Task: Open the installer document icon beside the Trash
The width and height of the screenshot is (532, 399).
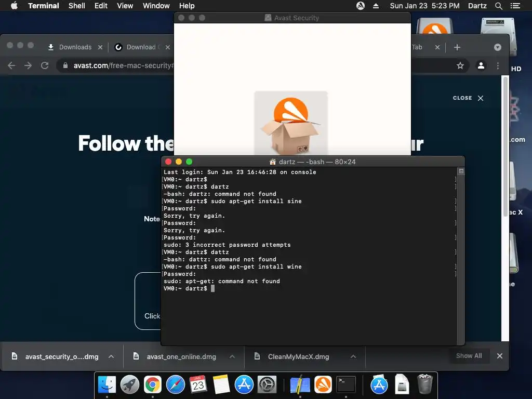Action: pos(402,384)
